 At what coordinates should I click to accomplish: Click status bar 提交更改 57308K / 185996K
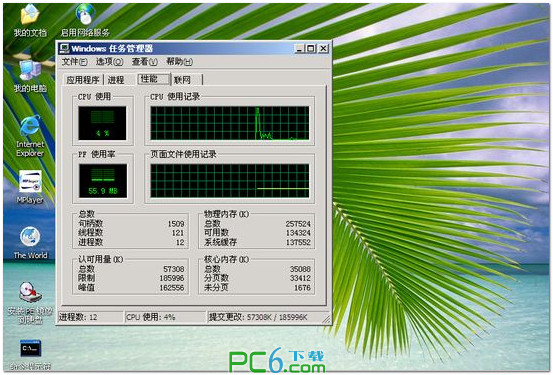pos(265,317)
